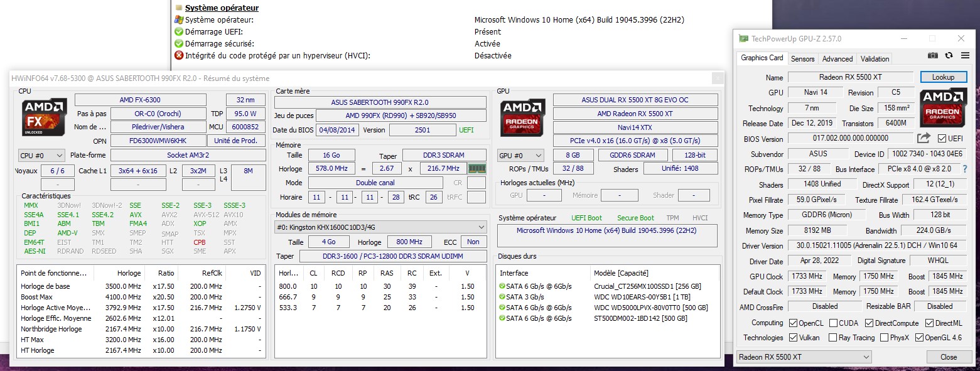Screen dimensions: 980x371
Task: Switch to the Graphics Card tab
Action: tap(762, 58)
